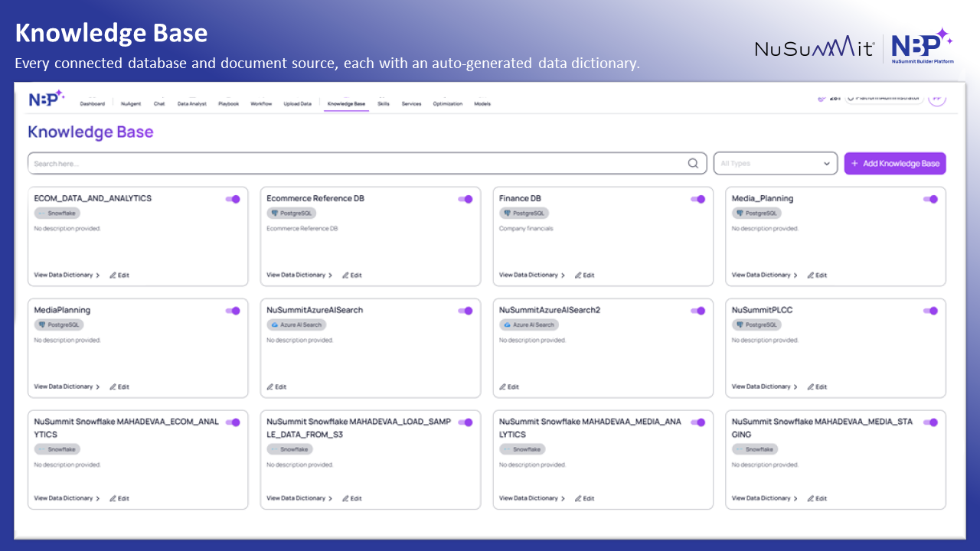Click the search magnifier icon
The width and height of the screenshot is (980, 551).
pyautogui.click(x=693, y=163)
